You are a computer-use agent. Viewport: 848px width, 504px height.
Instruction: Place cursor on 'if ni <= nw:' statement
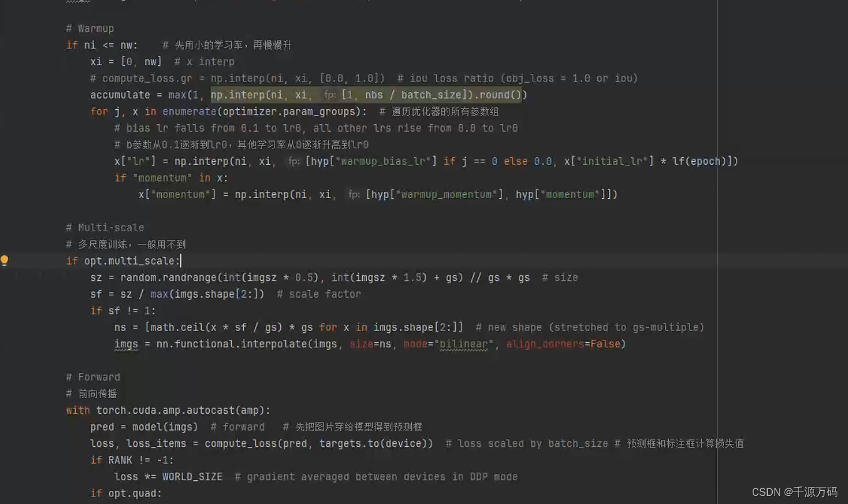click(102, 45)
